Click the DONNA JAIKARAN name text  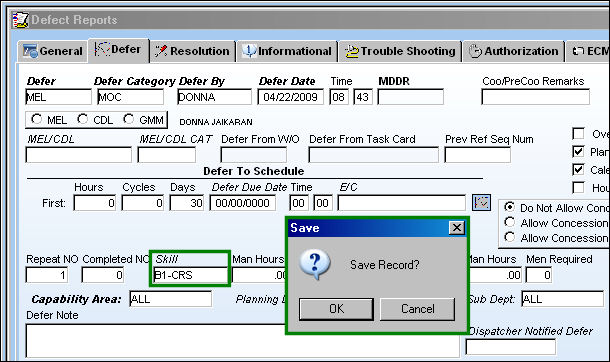pos(216,122)
